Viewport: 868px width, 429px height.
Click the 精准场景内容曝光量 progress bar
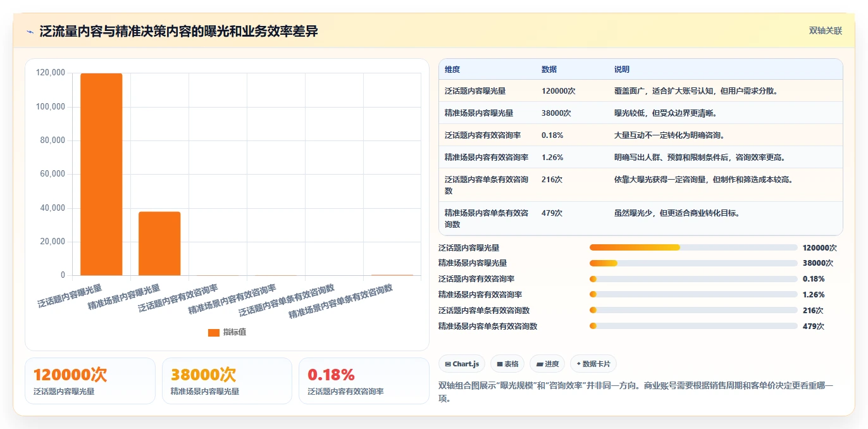[693, 263]
